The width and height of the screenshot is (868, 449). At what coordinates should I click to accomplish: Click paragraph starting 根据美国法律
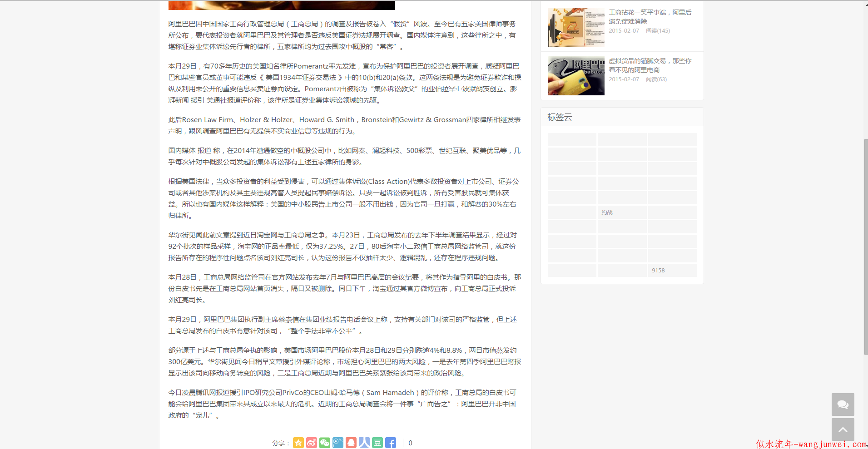pos(344,198)
